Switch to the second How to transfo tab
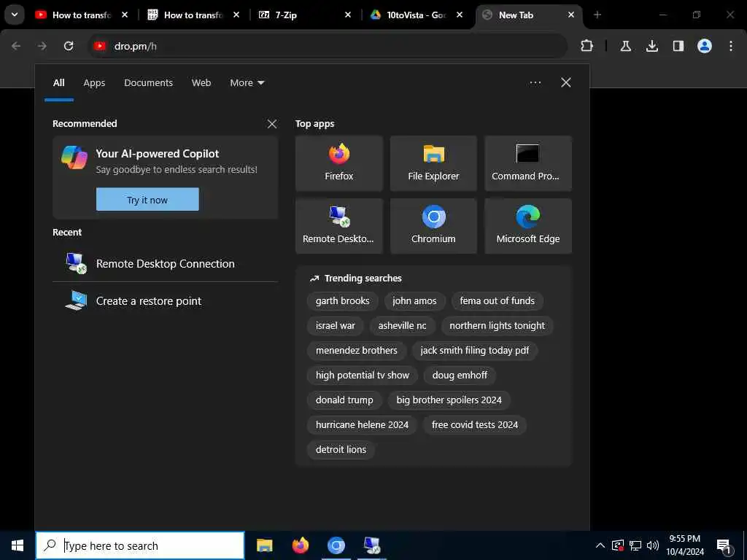 pyautogui.click(x=192, y=15)
